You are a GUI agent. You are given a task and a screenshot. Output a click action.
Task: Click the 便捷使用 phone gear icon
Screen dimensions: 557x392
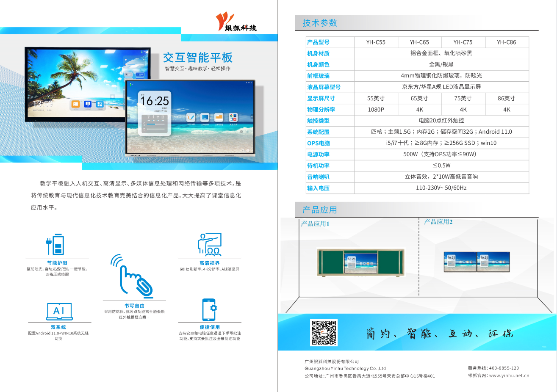click(209, 310)
